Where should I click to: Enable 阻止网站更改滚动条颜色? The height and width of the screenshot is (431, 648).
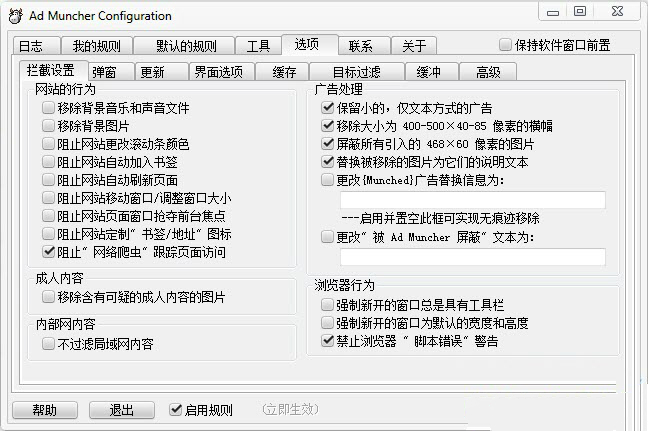(x=48, y=144)
